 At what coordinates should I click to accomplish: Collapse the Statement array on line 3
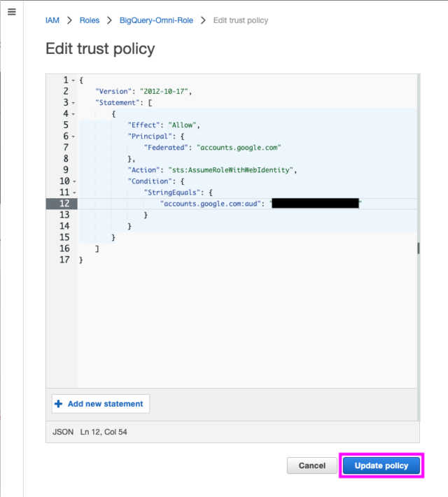(x=73, y=103)
